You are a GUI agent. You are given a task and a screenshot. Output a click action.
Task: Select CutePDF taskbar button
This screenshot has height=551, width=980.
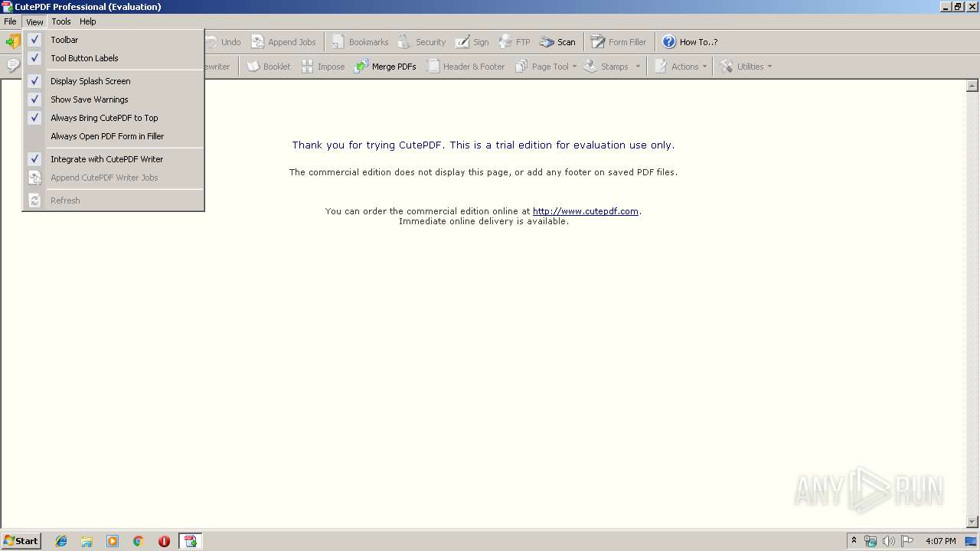tap(190, 541)
